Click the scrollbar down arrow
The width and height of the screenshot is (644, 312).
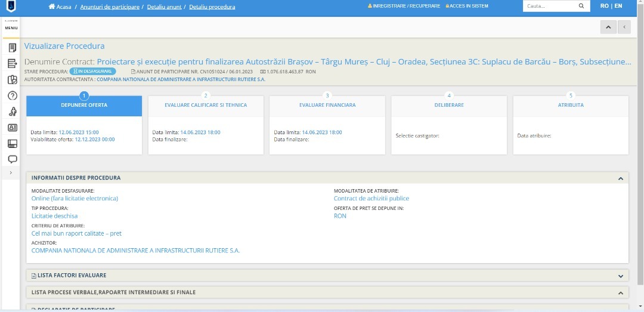[x=640, y=307]
